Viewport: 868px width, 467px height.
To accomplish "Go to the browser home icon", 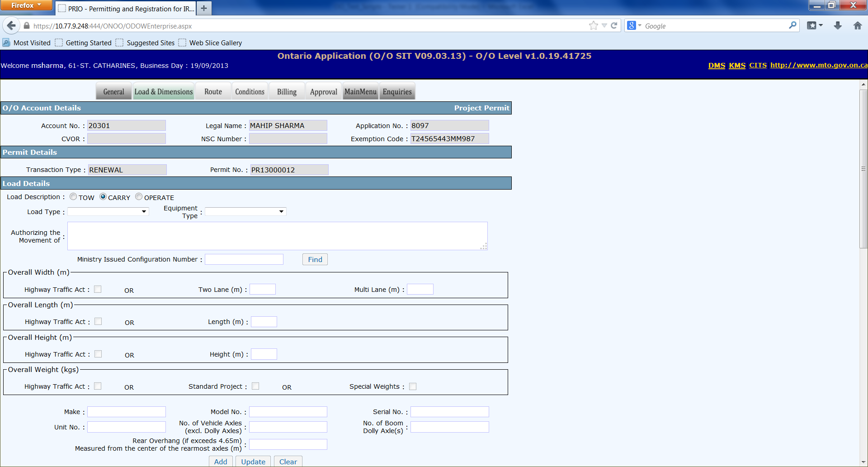I will [x=858, y=26].
